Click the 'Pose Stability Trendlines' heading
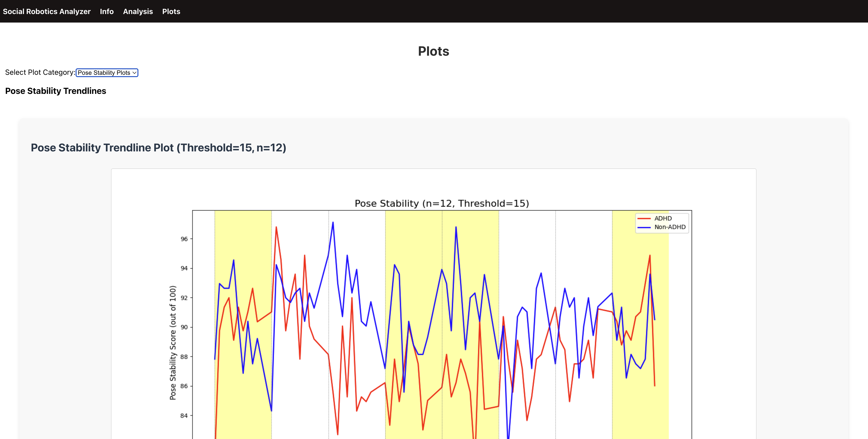Image resolution: width=868 pixels, height=439 pixels. [56, 91]
